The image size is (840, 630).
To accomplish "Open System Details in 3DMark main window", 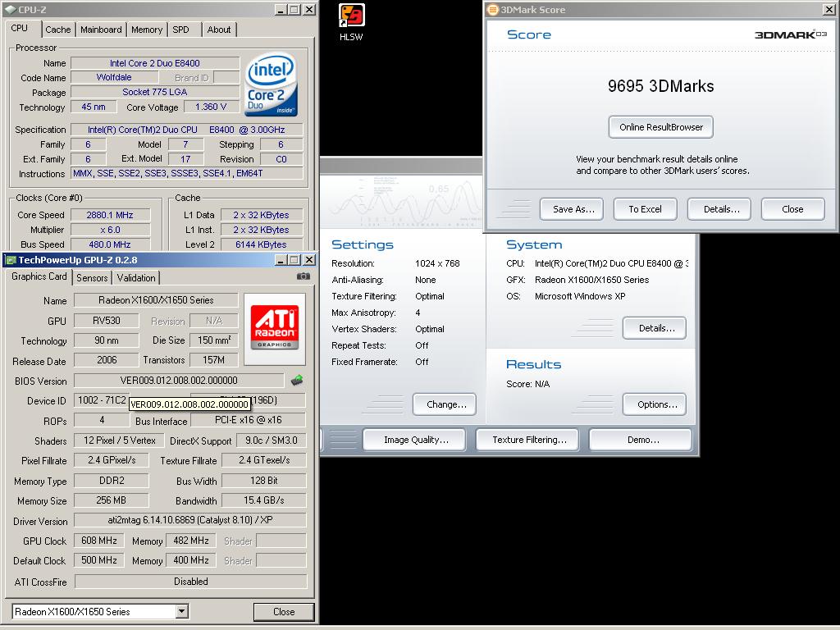I will [655, 328].
